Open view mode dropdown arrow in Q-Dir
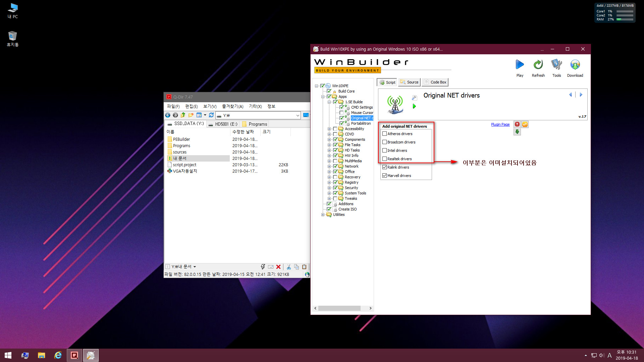This screenshot has height=362, width=644. pos(205,115)
